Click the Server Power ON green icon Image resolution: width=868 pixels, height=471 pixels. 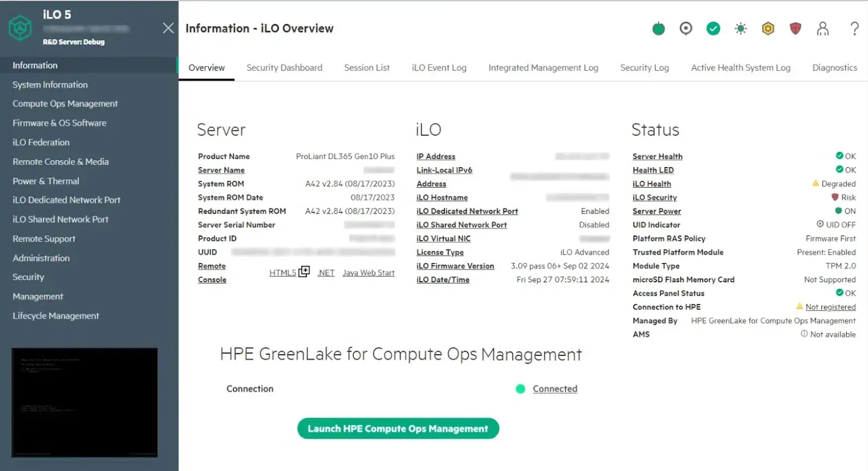tap(839, 211)
